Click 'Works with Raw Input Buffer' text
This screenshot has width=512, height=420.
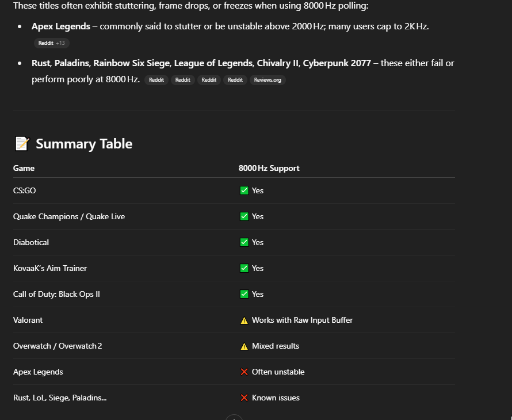tap(302, 320)
